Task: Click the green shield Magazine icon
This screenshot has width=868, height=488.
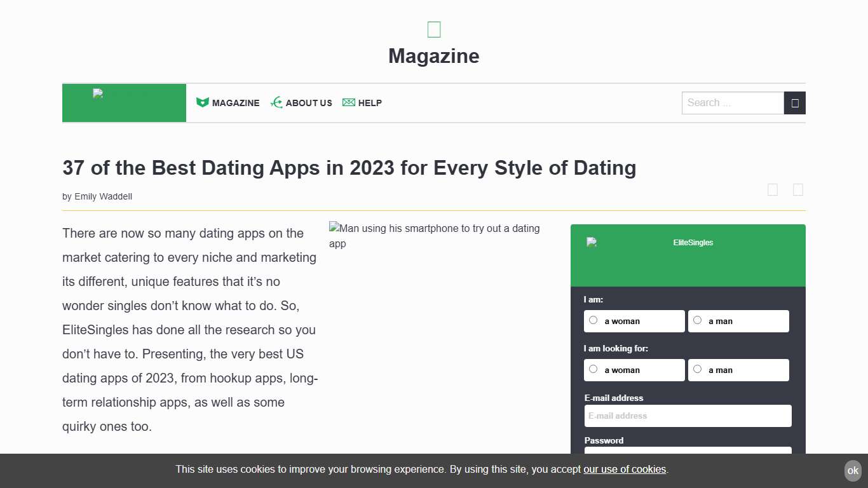Action: (202, 102)
